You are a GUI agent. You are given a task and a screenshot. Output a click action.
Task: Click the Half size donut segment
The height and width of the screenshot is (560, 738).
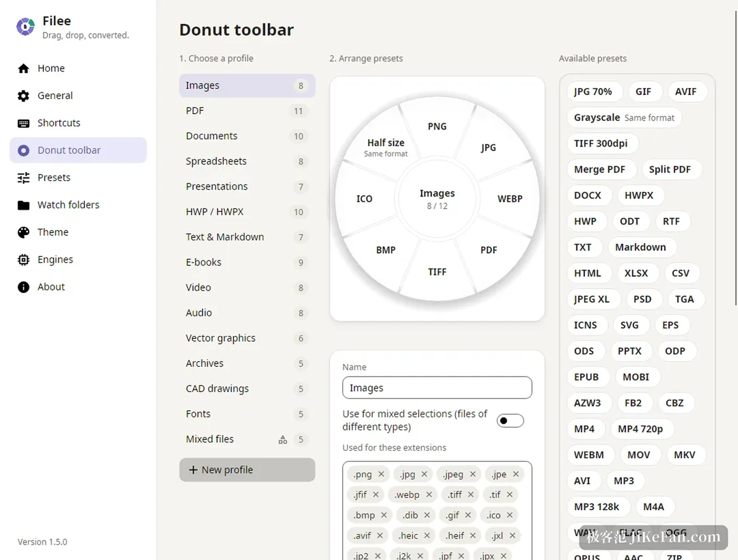coord(386,147)
